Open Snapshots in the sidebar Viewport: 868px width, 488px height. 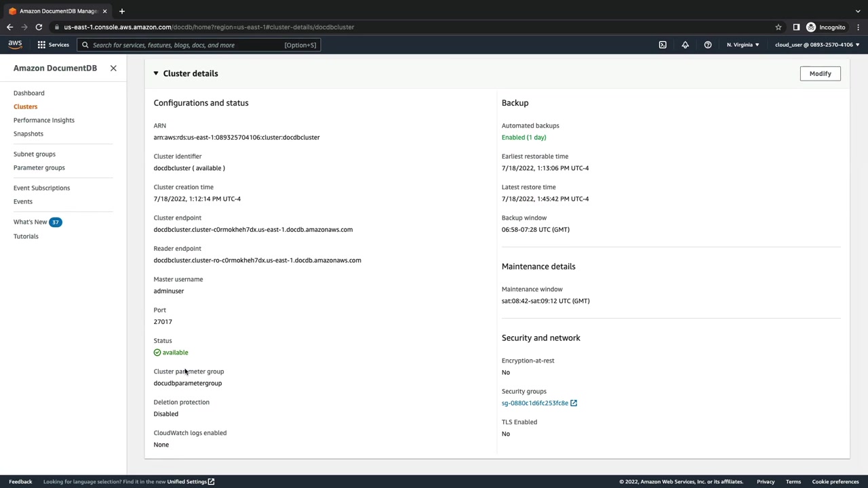(28, 134)
